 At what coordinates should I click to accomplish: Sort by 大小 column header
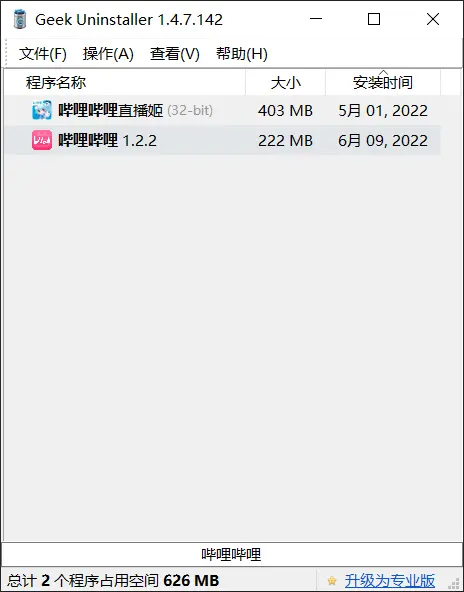[285, 82]
